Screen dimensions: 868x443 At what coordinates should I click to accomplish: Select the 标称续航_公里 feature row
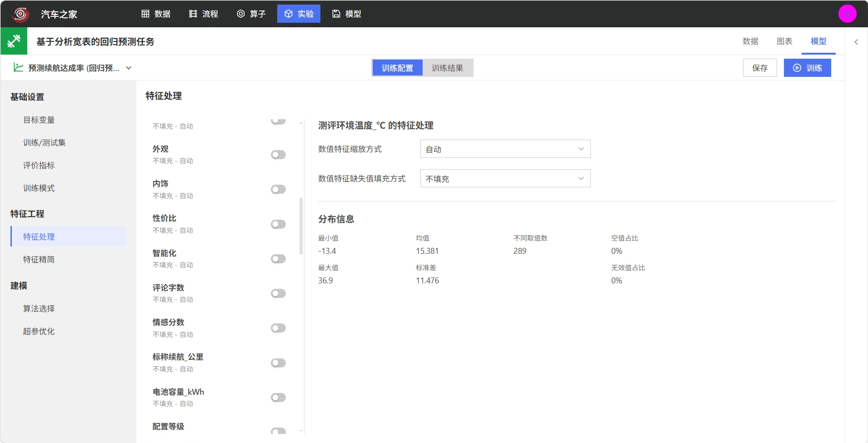[219, 363]
